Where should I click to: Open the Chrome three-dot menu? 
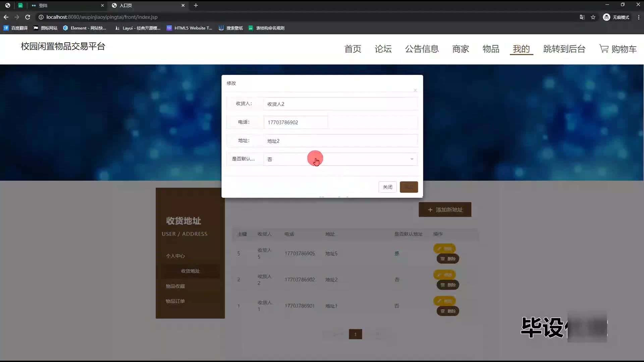[x=639, y=17]
